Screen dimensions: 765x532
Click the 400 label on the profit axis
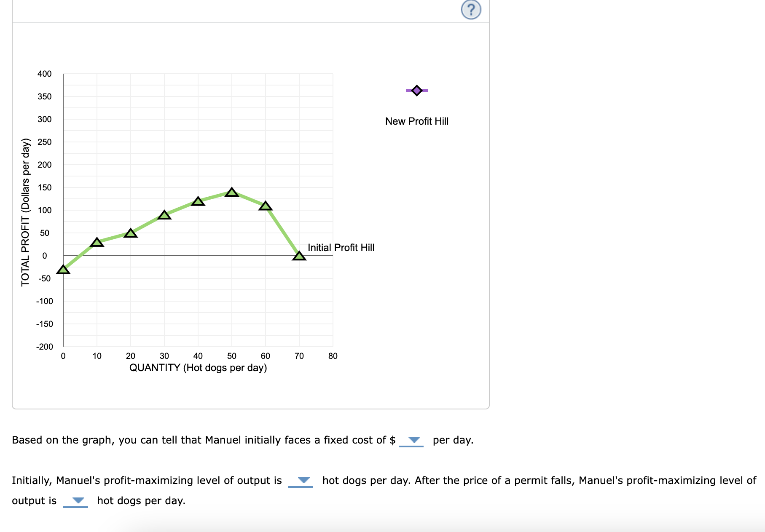tap(45, 74)
